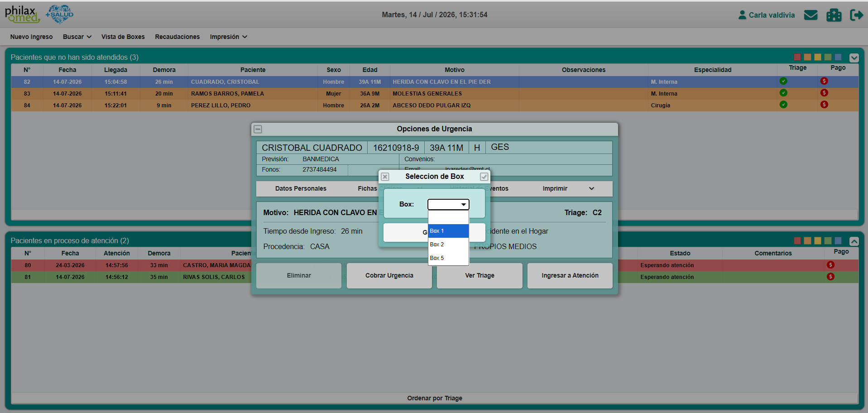Click green triage check for RAMOS BARROS
Screen dimensions: 868x413
tap(783, 93)
